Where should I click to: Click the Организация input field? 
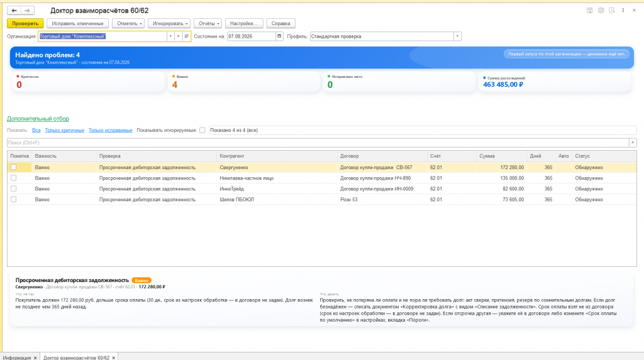tap(103, 36)
